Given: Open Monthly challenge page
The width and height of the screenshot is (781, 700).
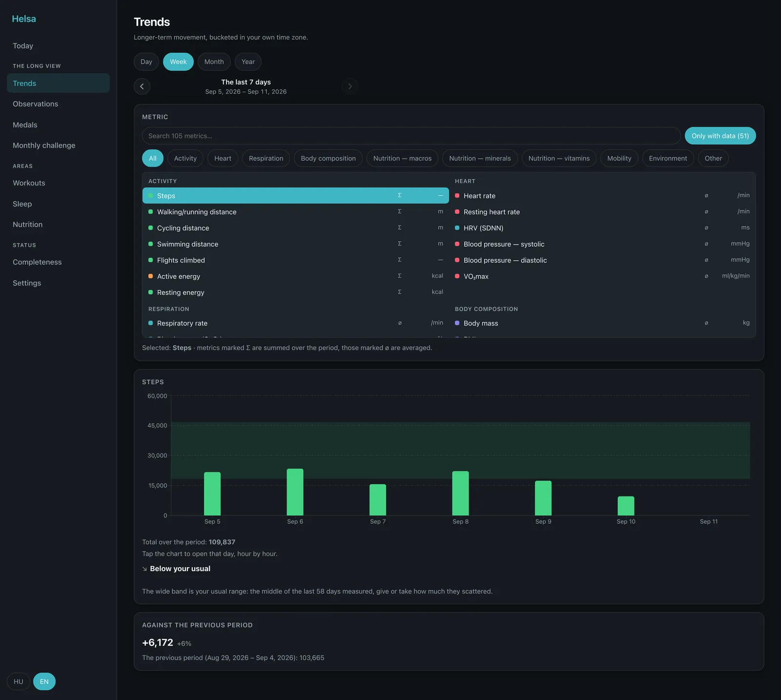Looking at the screenshot, I should 58,145.
